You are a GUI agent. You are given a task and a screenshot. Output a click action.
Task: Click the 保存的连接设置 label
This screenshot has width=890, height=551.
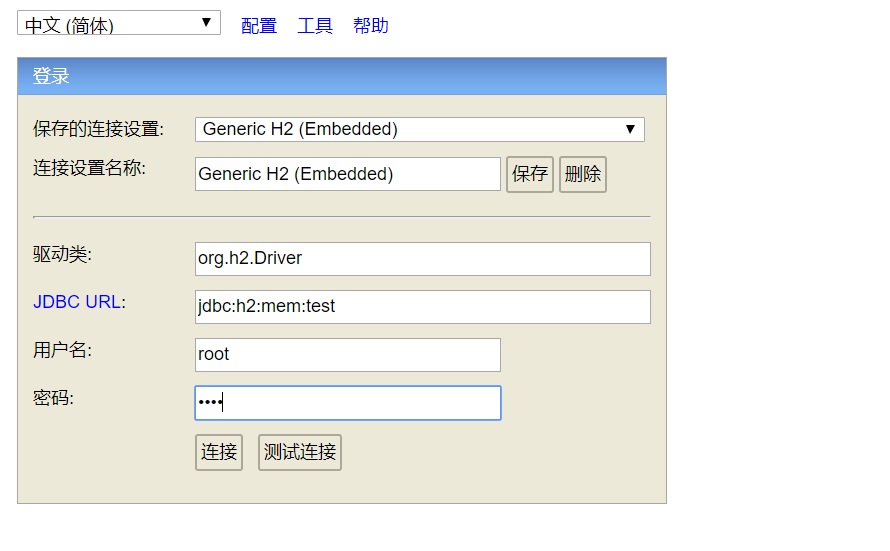click(98, 129)
